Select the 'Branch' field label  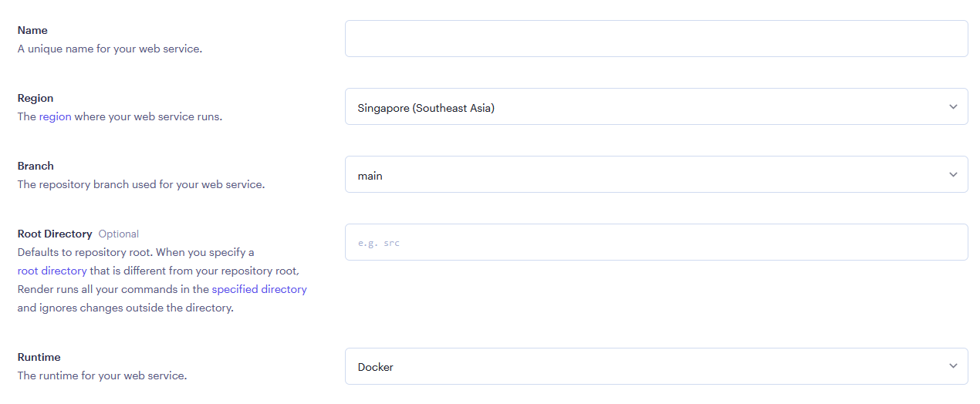35,166
